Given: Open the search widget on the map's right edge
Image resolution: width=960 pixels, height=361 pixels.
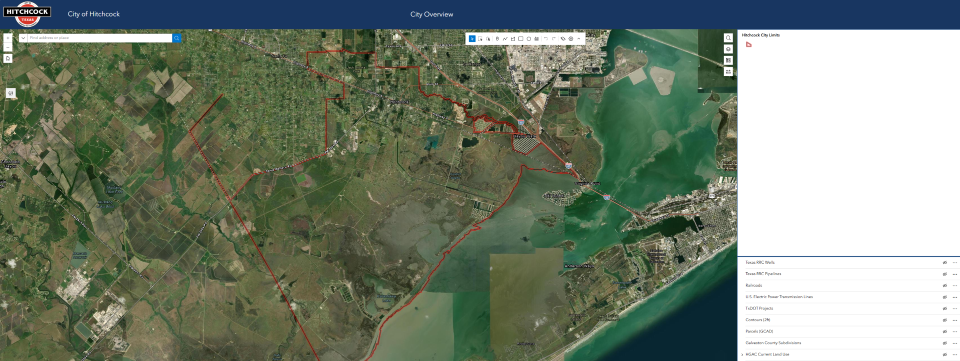Looking at the screenshot, I should pos(729,37).
